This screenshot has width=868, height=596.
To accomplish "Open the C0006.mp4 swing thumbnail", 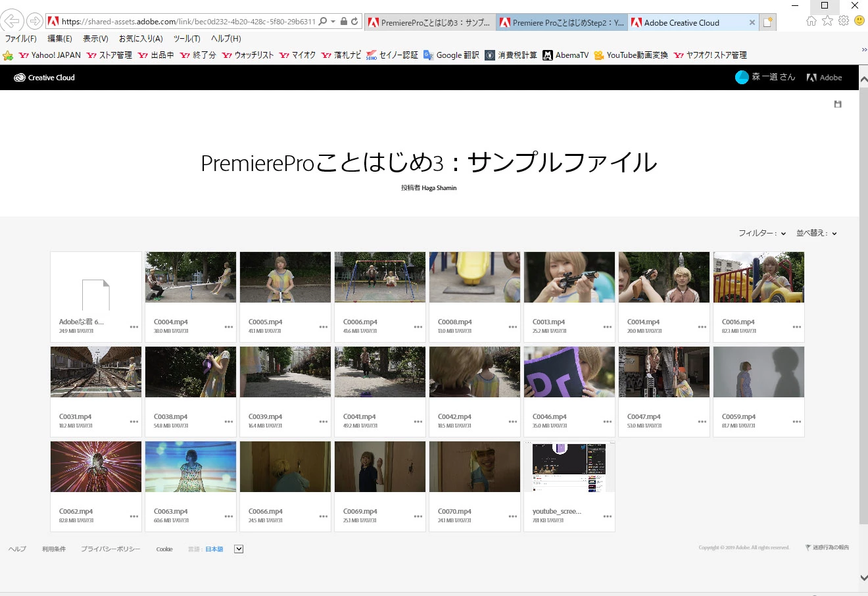I will (380, 277).
